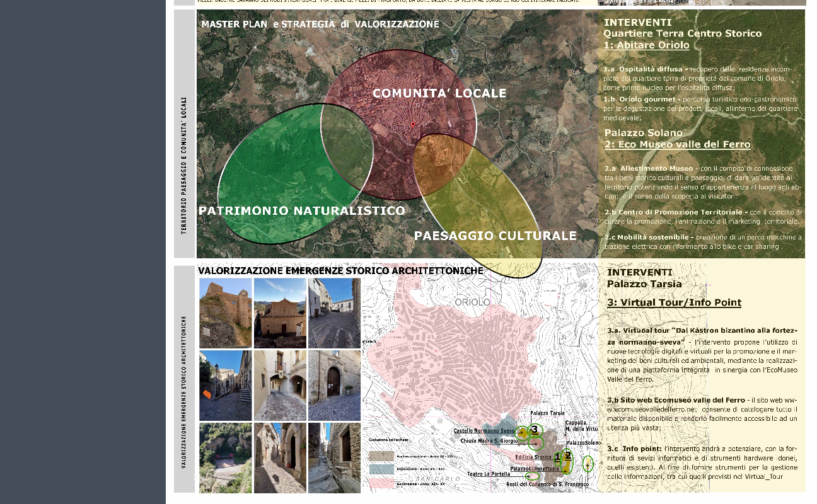Click the 'Chiesa Madre S. Giorgio' map label
The image size is (817, 504).
(489, 441)
